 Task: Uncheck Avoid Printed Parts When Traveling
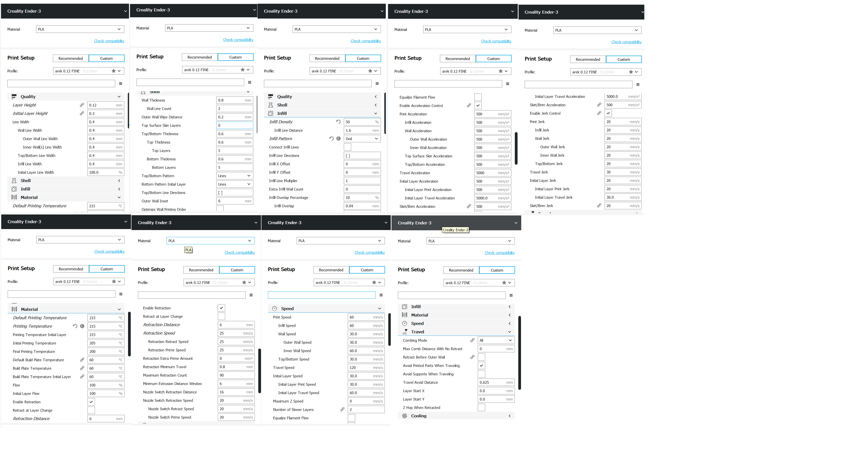481,365
